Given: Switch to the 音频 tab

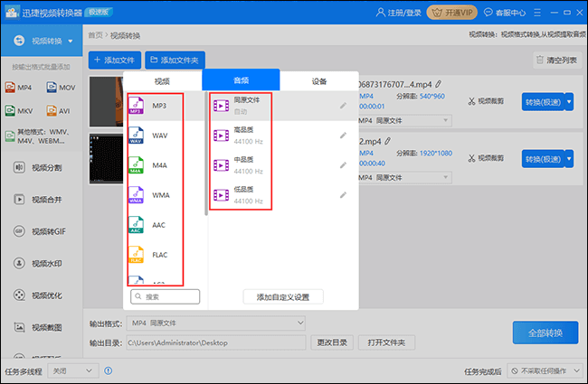Looking at the screenshot, I should coord(242,80).
